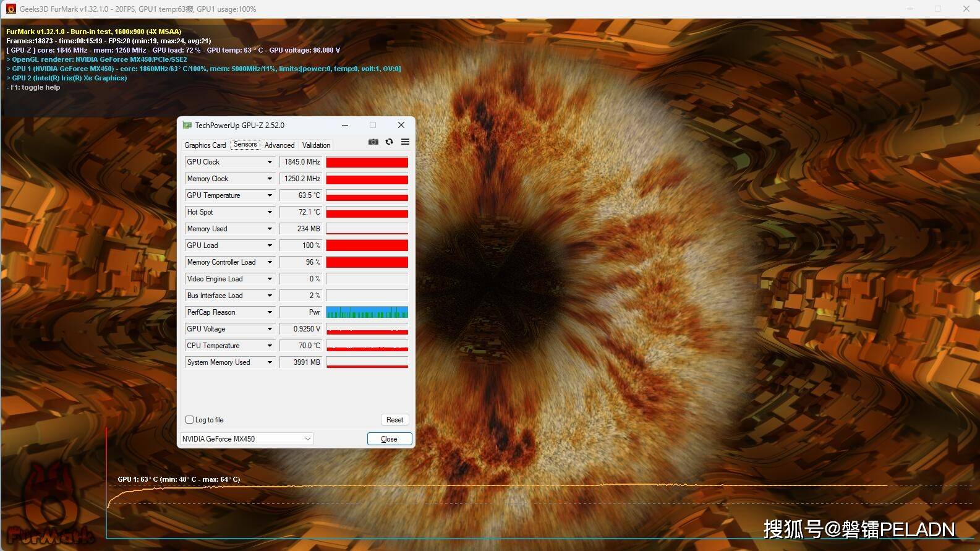The height and width of the screenshot is (551, 980).
Task: Open the Memory Clock sensor dropdown
Action: 270,179
